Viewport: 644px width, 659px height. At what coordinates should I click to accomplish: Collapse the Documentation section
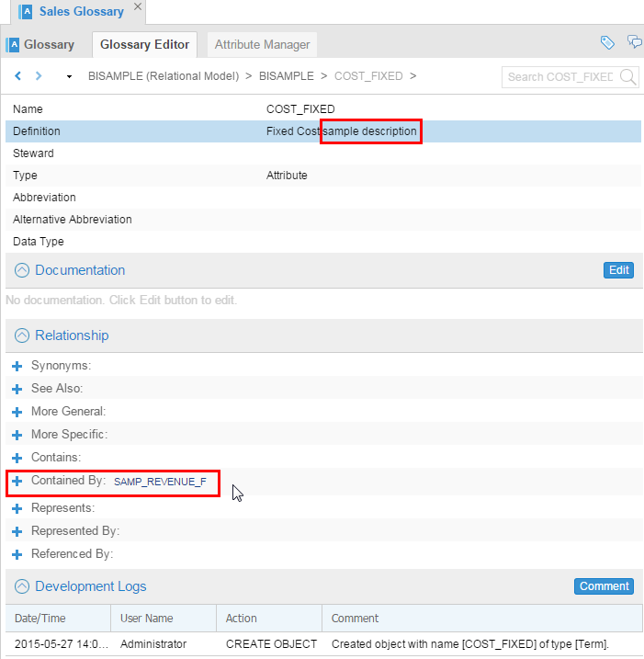pyautogui.click(x=22, y=270)
